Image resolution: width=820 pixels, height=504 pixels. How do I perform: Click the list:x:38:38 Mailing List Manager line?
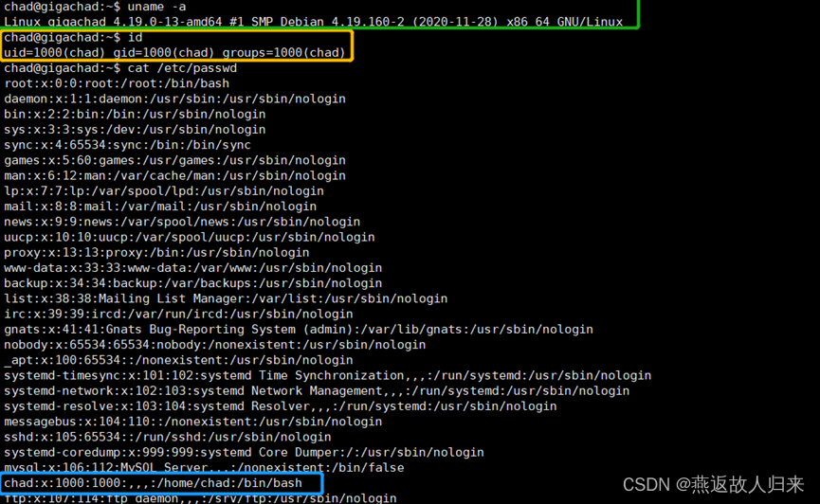tap(226, 298)
